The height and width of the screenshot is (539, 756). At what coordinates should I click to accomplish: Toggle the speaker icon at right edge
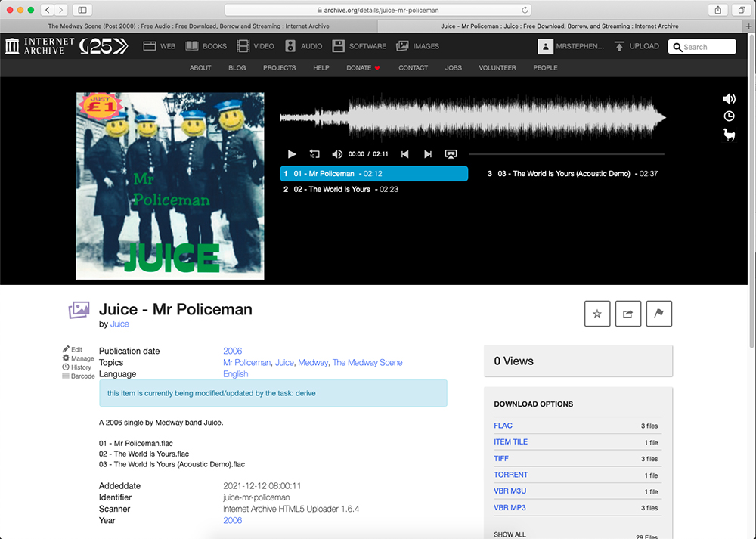[729, 99]
